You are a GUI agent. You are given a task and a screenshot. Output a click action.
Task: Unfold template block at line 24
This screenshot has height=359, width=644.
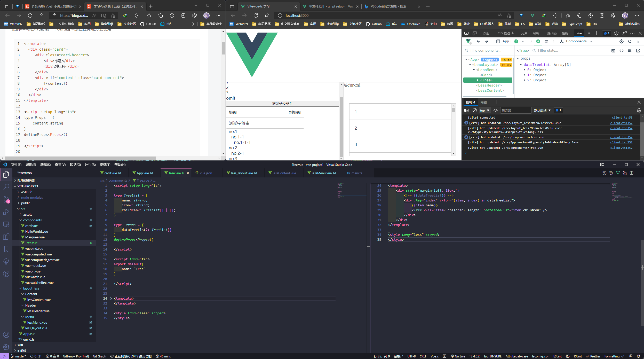[111, 298]
